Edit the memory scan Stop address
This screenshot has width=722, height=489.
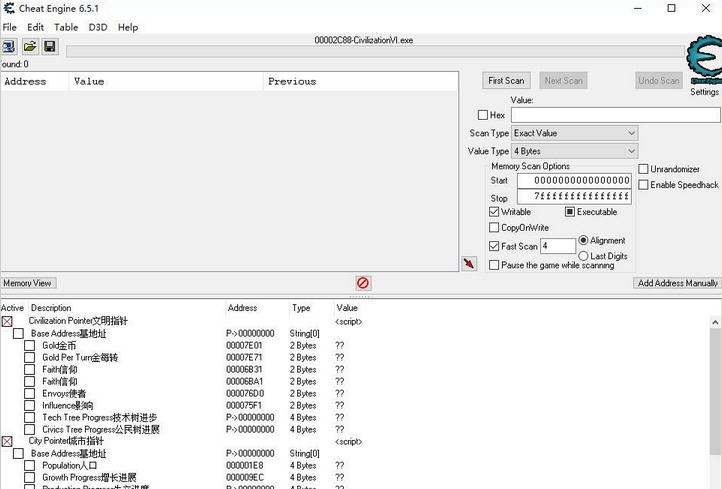tap(574, 197)
